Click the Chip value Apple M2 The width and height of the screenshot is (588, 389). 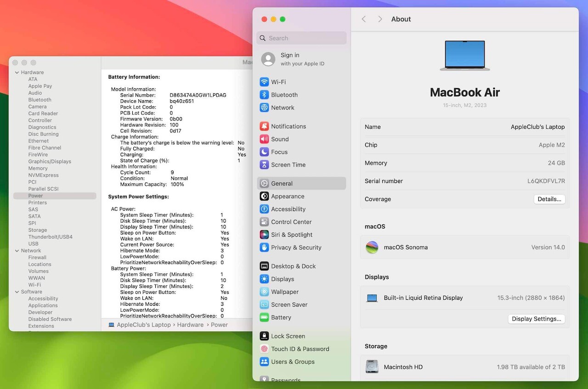coord(552,145)
